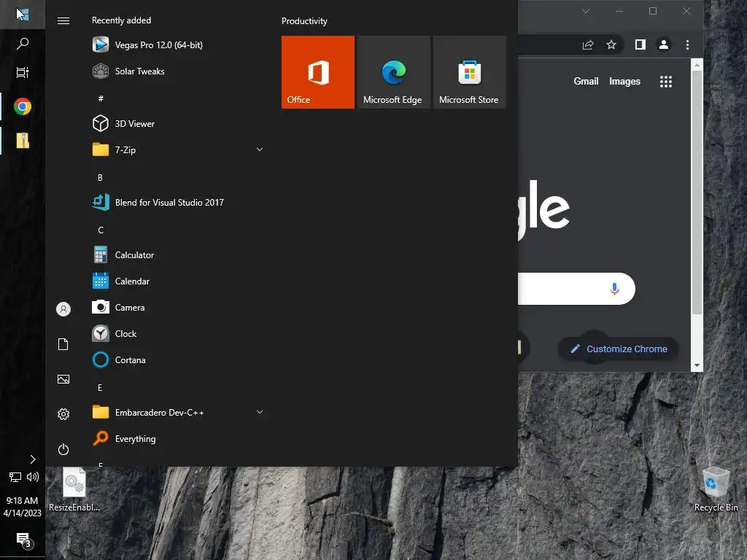Image resolution: width=747 pixels, height=560 pixels.
Task: Expand the Start menu hamburger button
Action: (x=63, y=20)
